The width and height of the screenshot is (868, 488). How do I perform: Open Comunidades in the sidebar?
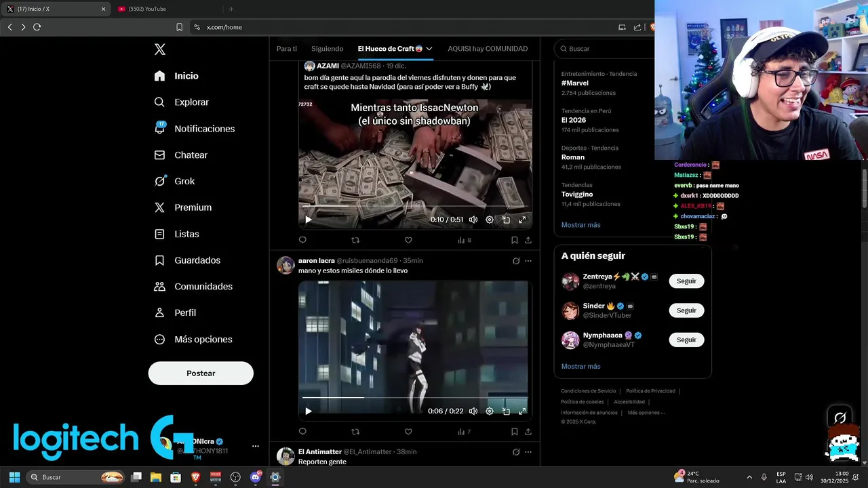[193, 287]
